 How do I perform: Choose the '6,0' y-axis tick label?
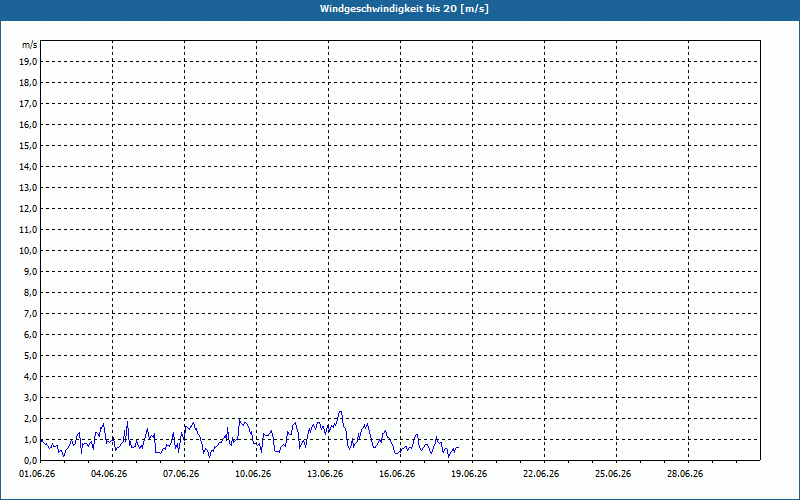pos(31,335)
